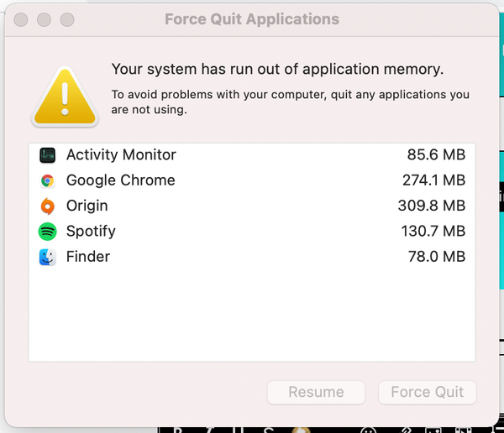Select the "Finder" name text
This screenshot has height=433, width=504.
pos(88,257)
